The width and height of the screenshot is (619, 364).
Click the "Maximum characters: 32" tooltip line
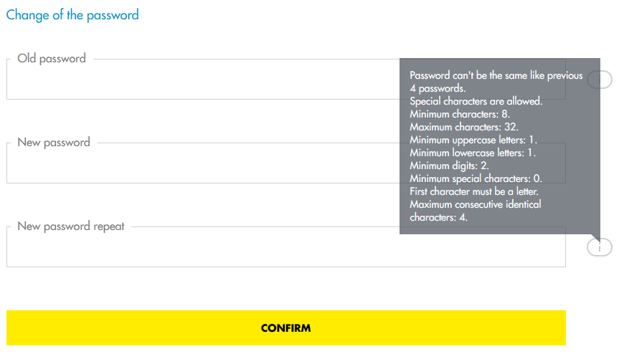pyautogui.click(x=463, y=127)
